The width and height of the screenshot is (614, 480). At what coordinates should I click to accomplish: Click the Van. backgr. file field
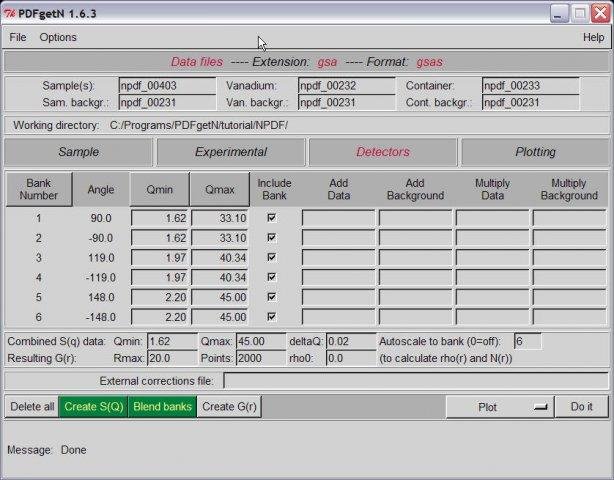coord(347,103)
